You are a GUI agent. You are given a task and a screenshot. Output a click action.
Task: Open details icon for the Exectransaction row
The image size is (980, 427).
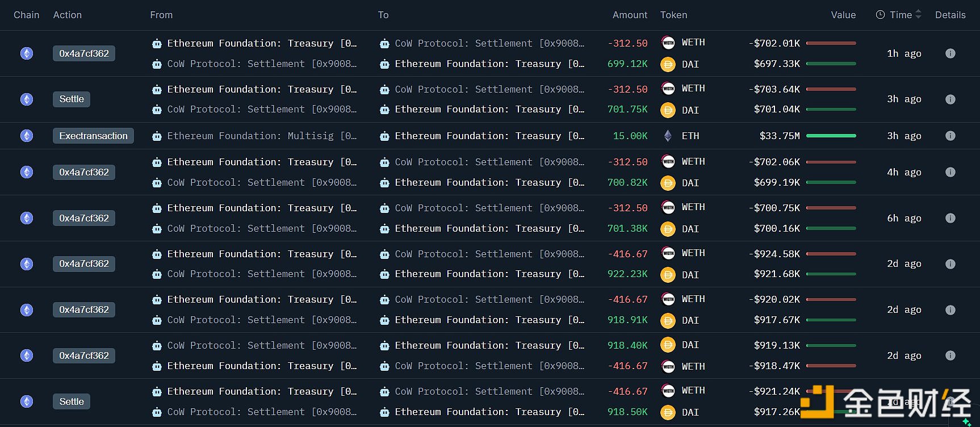(950, 136)
